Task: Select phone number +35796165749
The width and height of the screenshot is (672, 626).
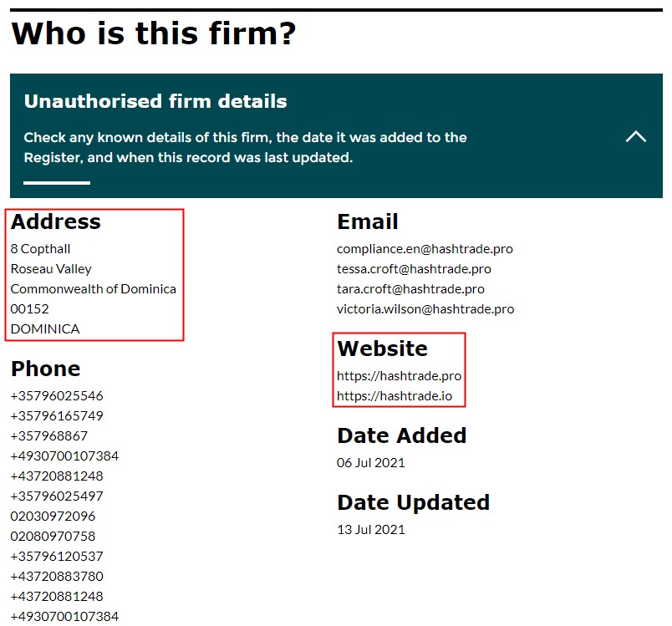Action: coord(57,416)
